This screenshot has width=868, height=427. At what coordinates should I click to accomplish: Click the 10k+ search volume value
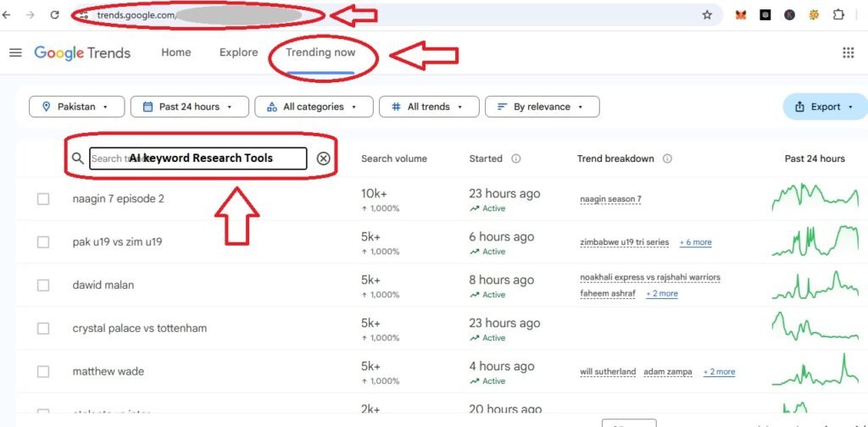(x=373, y=193)
